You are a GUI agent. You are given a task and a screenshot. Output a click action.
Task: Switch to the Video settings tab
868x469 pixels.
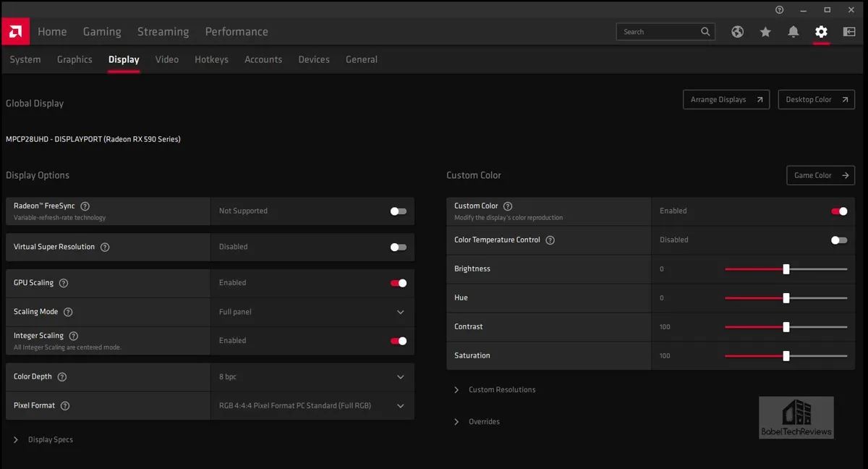pyautogui.click(x=167, y=59)
